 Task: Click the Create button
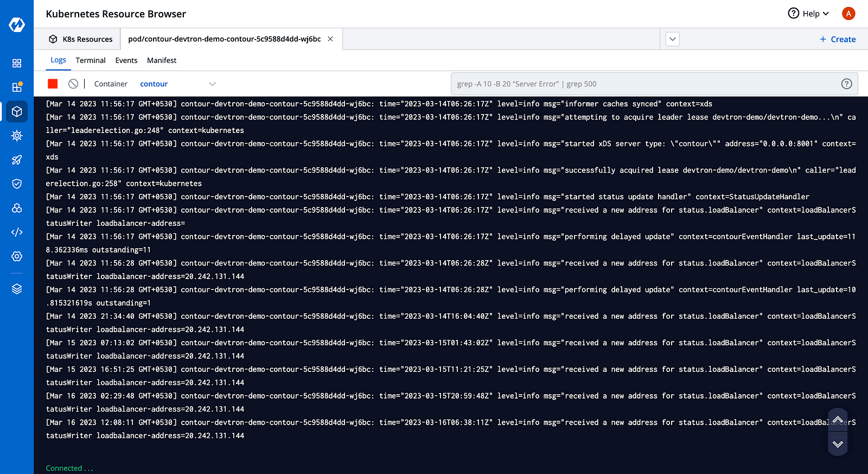click(x=838, y=39)
